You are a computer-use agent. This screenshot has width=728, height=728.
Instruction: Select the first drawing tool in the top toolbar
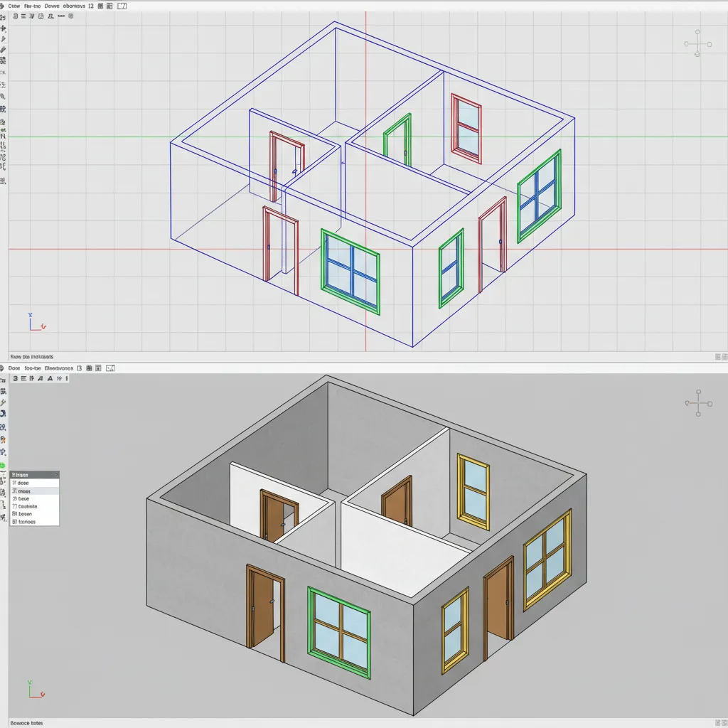coord(16,16)
